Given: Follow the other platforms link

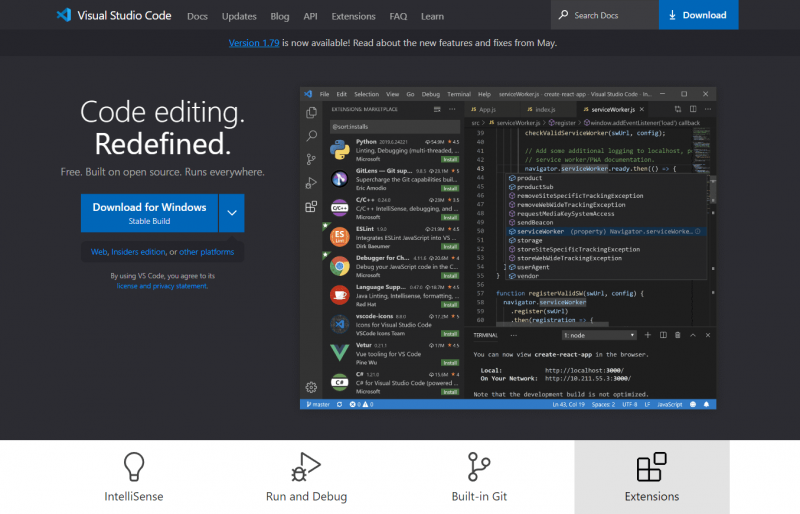Looking at the screenshot, I should [207, 252].
